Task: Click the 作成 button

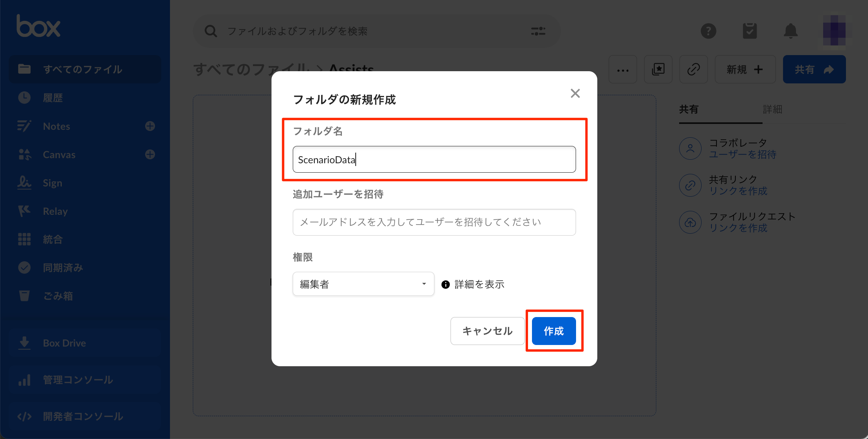Action: tap(554, 331)
